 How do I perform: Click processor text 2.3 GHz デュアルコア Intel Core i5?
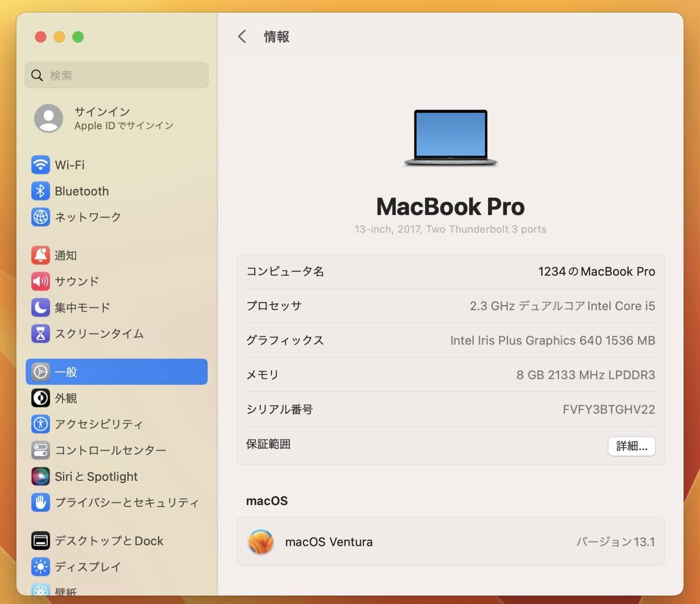click(x=562, y=306)
